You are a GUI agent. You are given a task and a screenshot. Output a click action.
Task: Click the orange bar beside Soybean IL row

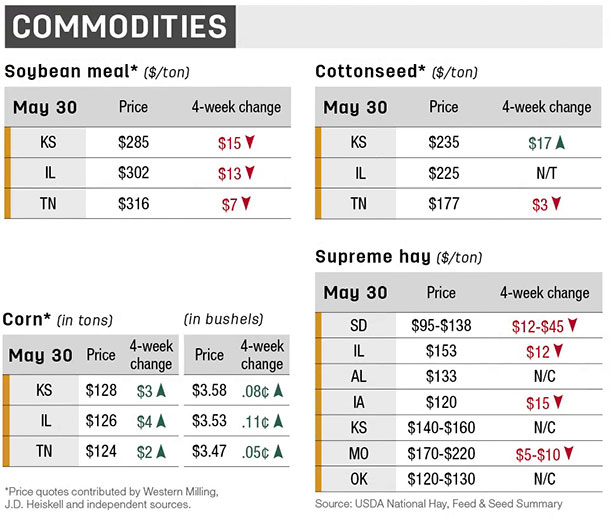[x=7, y=173]
